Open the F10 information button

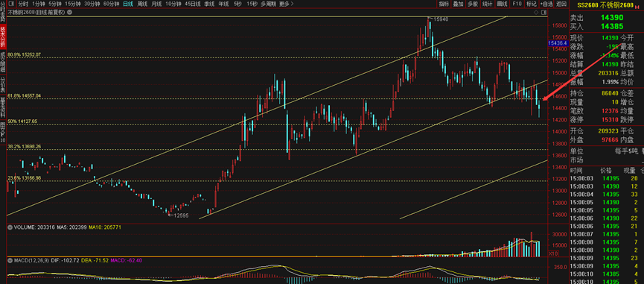tap(517, 4)
